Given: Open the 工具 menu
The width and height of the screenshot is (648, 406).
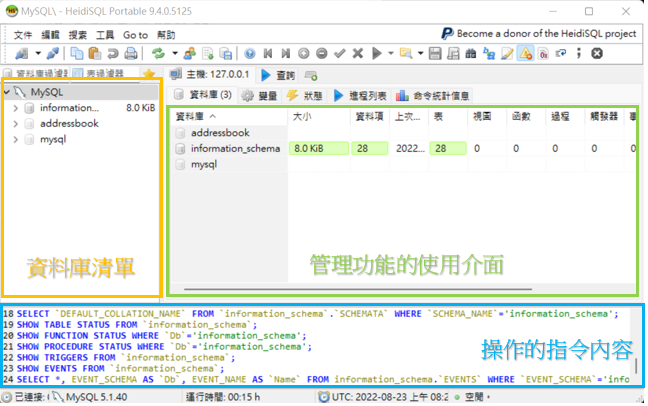Looking at the screenshot, I should [105, 35].
